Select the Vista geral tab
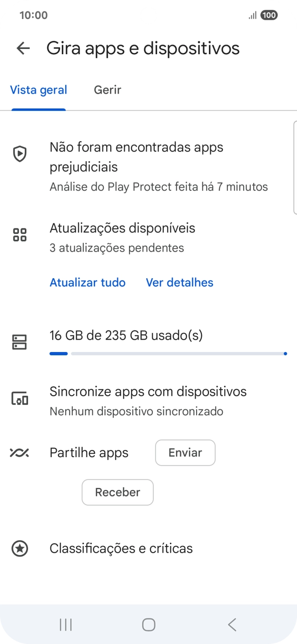 (39, 90)
